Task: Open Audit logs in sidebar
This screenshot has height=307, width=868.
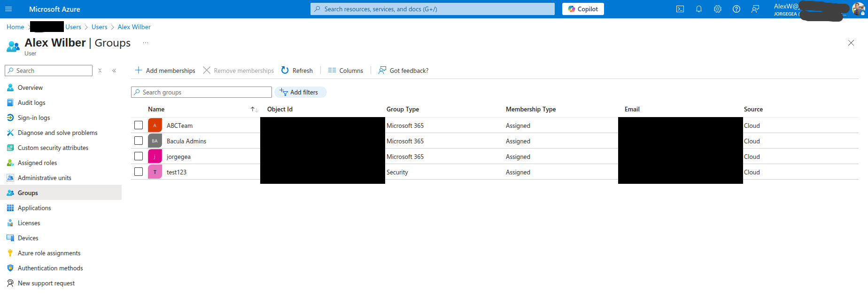Action: 31,102
